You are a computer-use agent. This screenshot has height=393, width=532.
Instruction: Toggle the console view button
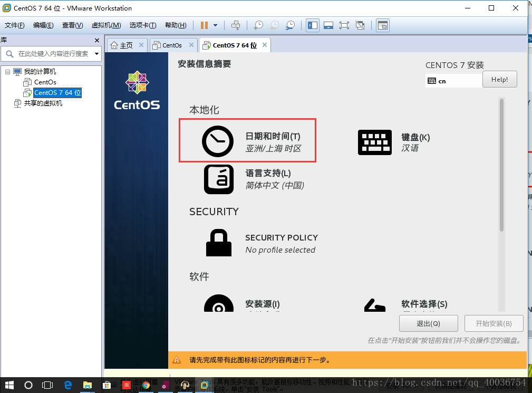tap(383, 25)
